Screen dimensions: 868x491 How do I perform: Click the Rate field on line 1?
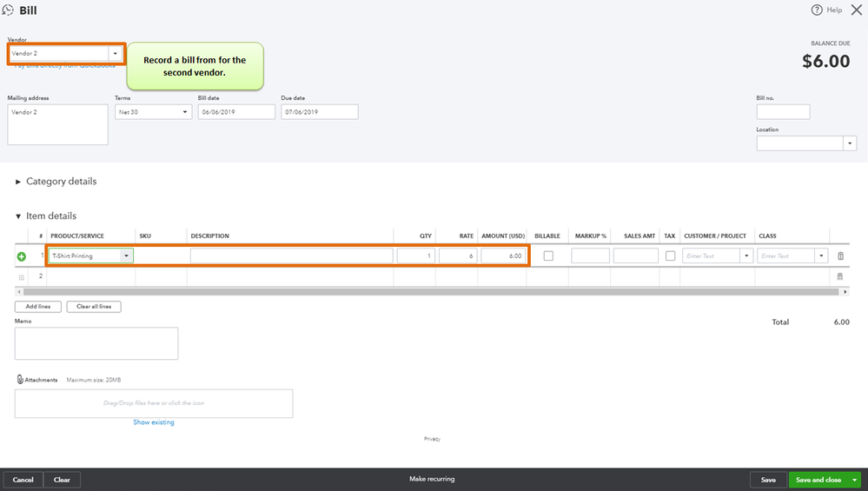pos(458,255)
